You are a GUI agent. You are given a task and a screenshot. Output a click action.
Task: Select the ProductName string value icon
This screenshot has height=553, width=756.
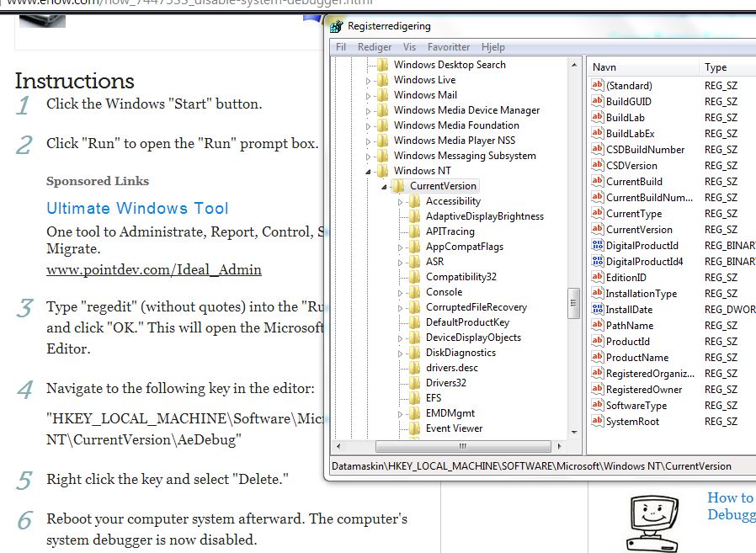click(598, 358)
